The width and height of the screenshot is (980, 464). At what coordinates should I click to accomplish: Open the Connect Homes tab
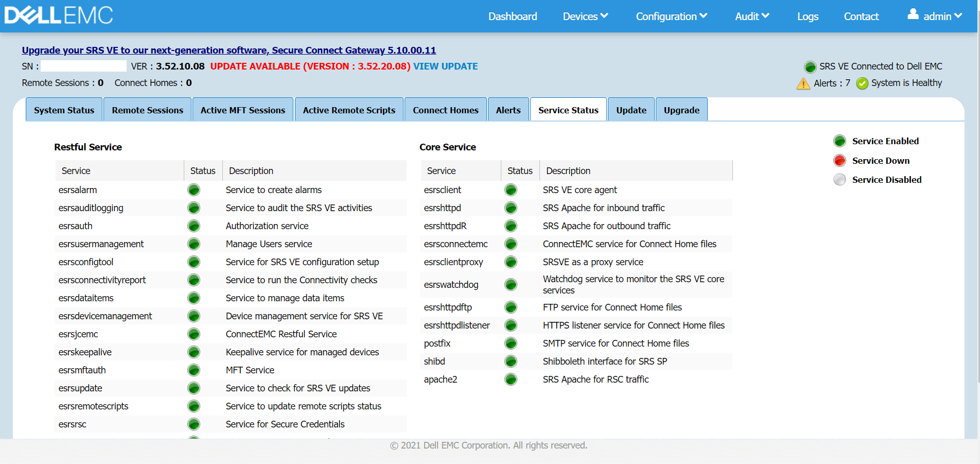(445, 110)
